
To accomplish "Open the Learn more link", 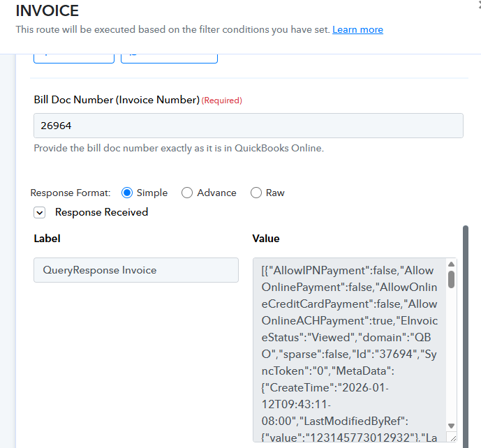I will 357,29.
